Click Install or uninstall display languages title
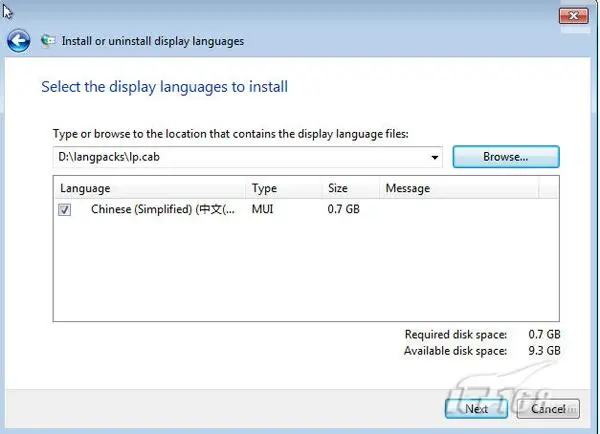The height and width of the screenshot is (434, 600). click(x=153, y=41)
